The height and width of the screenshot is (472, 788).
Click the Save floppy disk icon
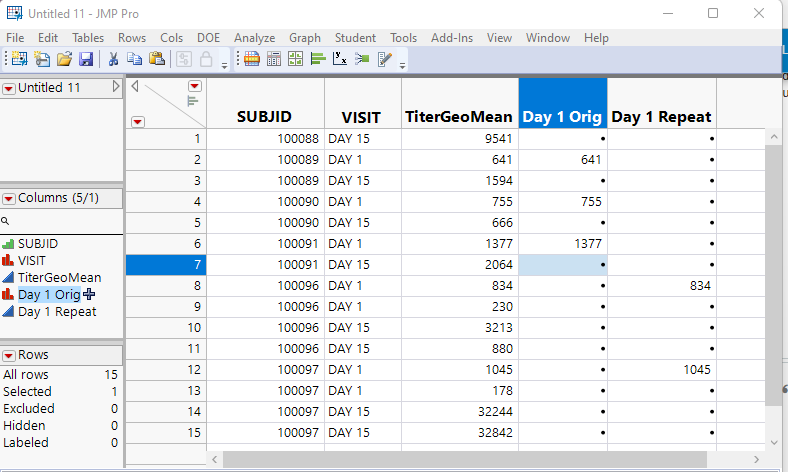[86, 59]
